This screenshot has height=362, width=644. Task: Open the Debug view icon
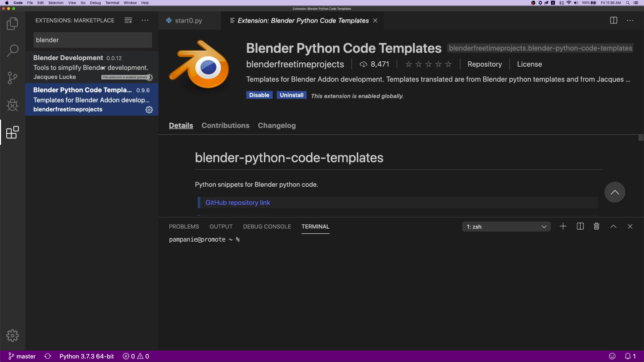click(x=12, y=105)
